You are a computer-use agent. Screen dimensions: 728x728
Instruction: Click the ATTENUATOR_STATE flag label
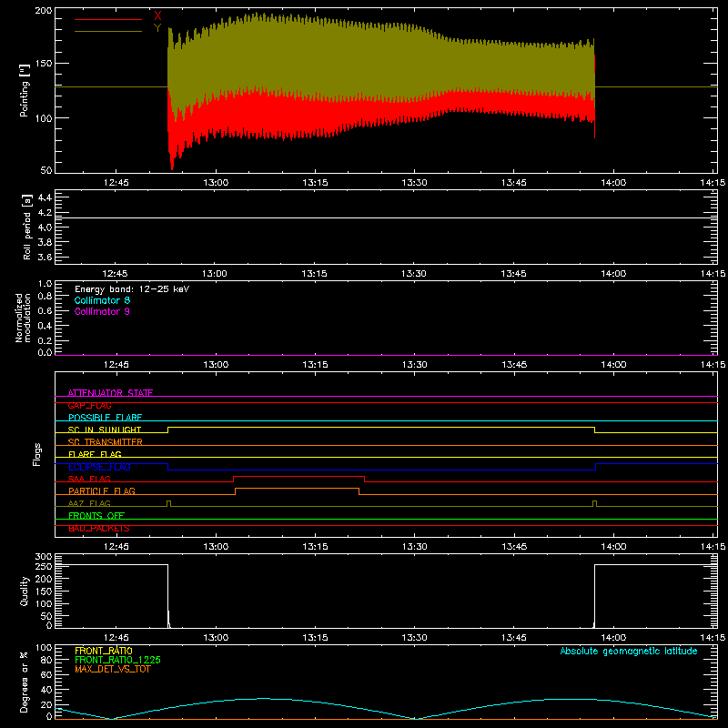pos(110,393)
